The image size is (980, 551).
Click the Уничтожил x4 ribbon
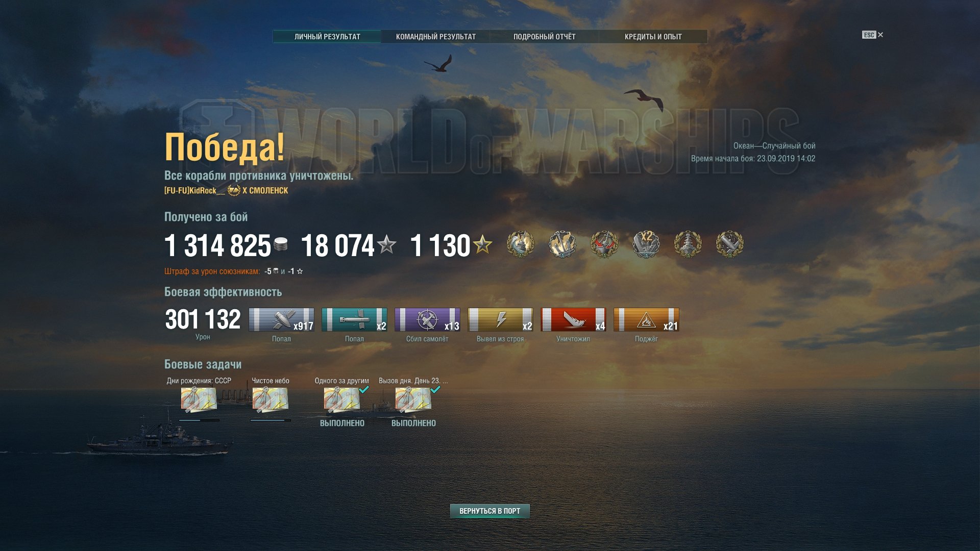573,320
